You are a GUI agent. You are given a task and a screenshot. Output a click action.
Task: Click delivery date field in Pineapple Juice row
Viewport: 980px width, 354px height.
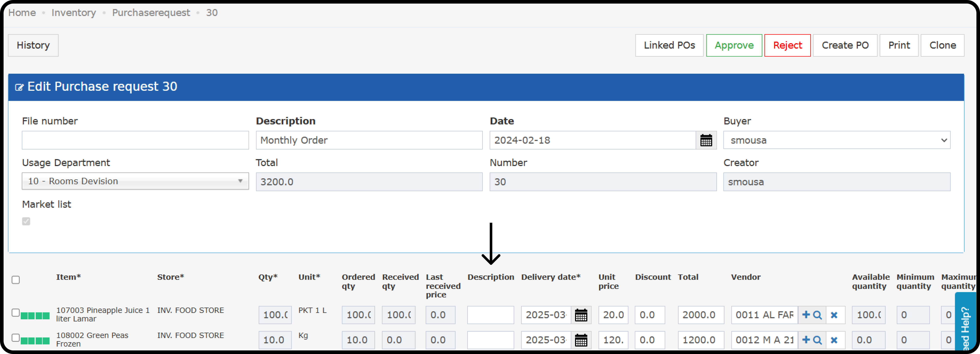coord(546,315)
